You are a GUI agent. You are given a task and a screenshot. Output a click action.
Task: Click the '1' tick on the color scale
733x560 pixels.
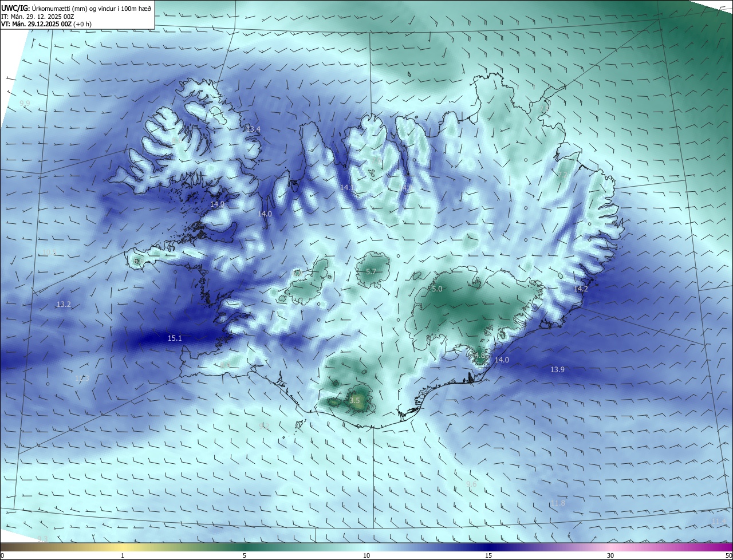click(x=123, y=556)
